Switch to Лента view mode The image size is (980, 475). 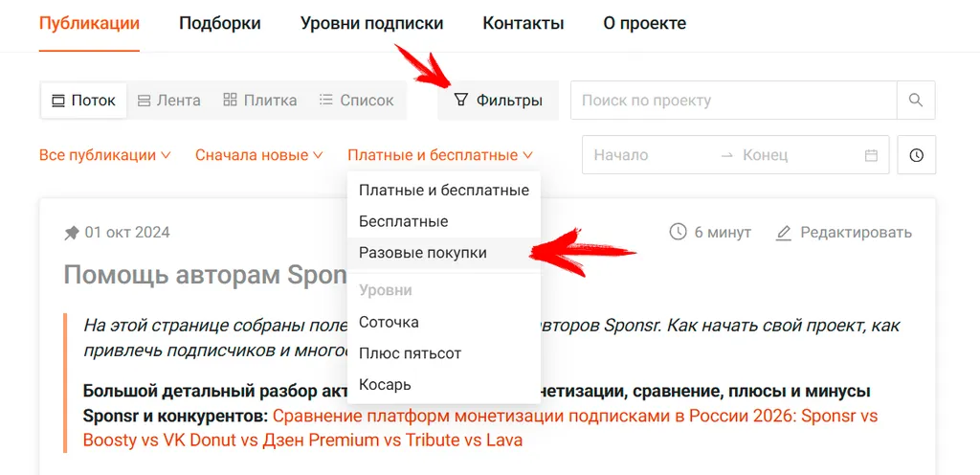tap(169, 101)
